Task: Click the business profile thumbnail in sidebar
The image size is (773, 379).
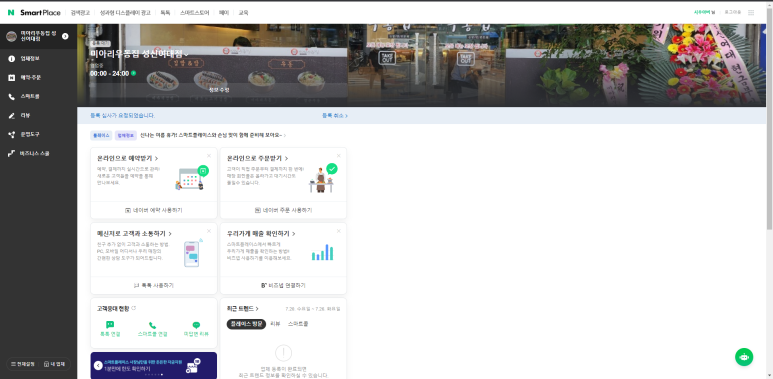Action: (x=11, y=36)
